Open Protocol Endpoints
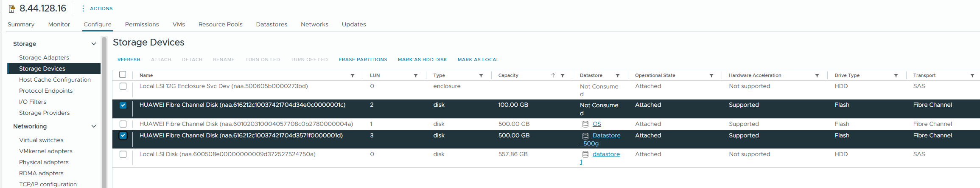The image size is (980, 188). coord(46,91)
